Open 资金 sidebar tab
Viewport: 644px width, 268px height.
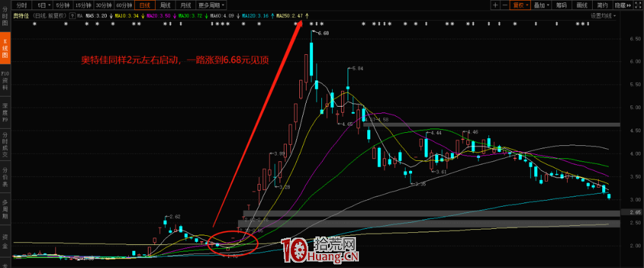pyautogui.click(x=5, y=240)
